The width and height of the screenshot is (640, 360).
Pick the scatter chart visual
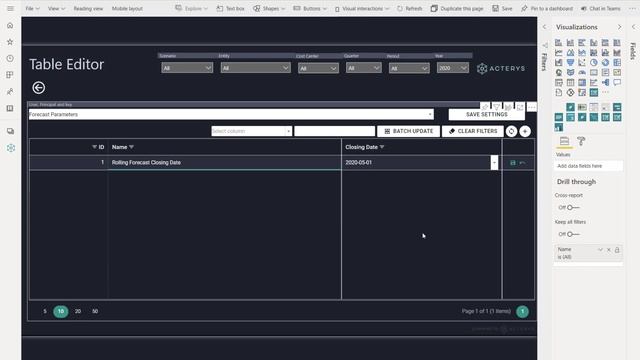point(582,62)
